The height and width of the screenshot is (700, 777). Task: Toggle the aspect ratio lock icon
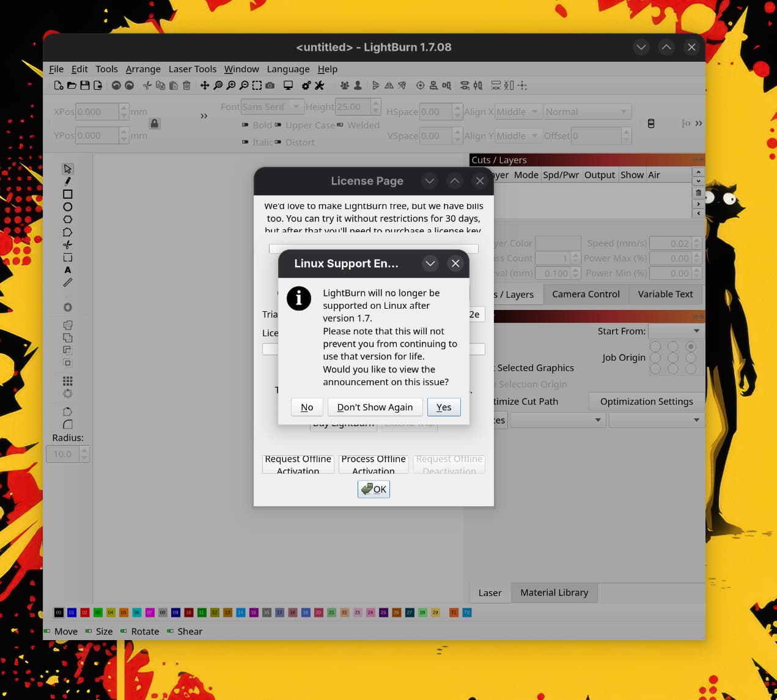click(x=155, y=123)
